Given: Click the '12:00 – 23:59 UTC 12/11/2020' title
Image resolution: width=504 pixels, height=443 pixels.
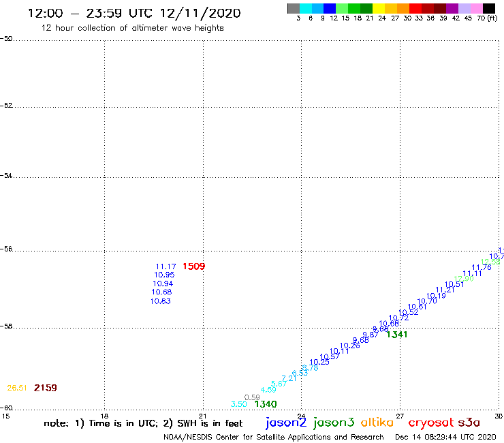Looking at the screenshot, I should click(x=134, y=14).
